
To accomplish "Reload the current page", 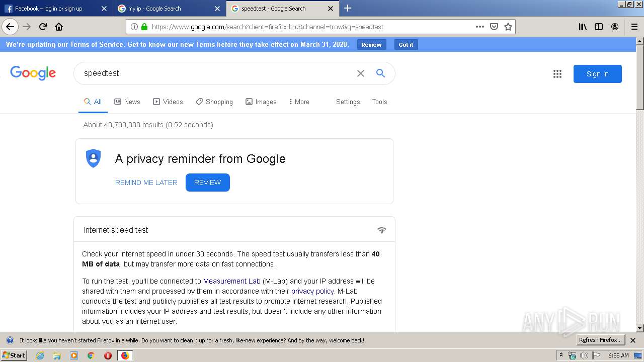I will [x=43, y=27].
